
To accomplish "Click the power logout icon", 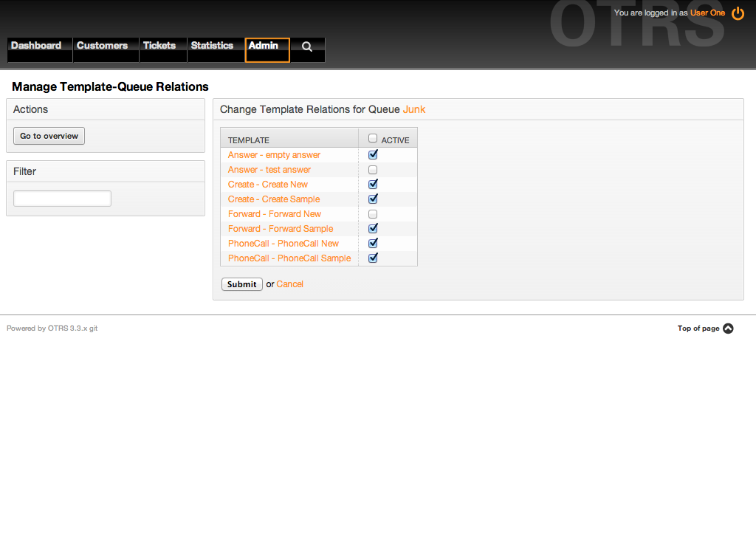I will click(x=738, y=13).
